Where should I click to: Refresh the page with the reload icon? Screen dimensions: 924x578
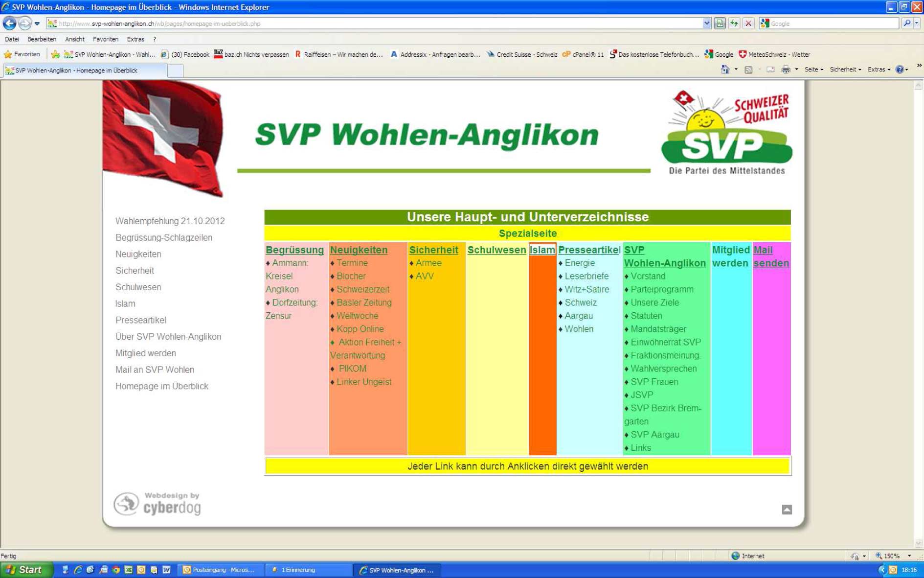[x=734, y=23]
